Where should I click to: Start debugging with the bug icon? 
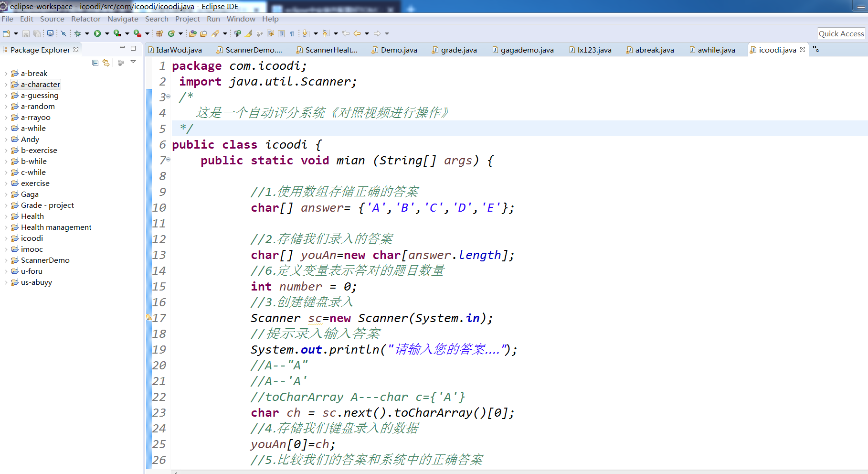click(77, 33)
